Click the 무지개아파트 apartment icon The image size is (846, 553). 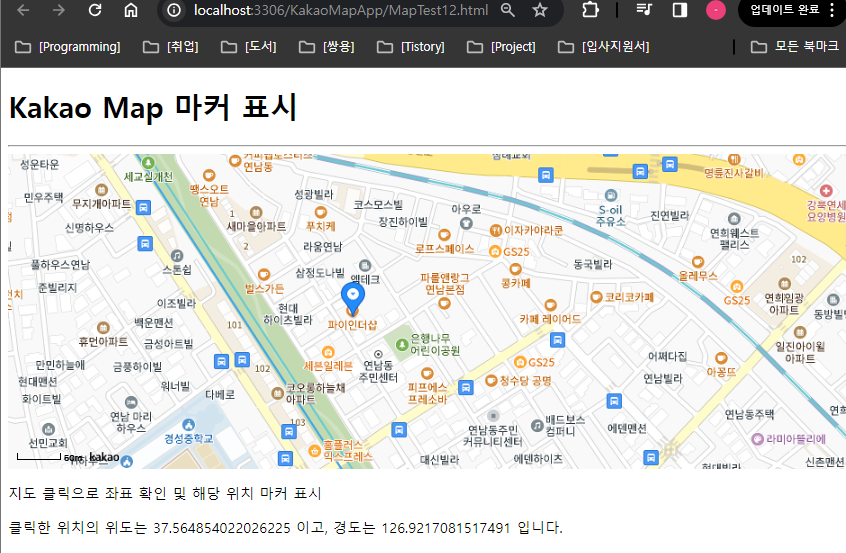101,190
